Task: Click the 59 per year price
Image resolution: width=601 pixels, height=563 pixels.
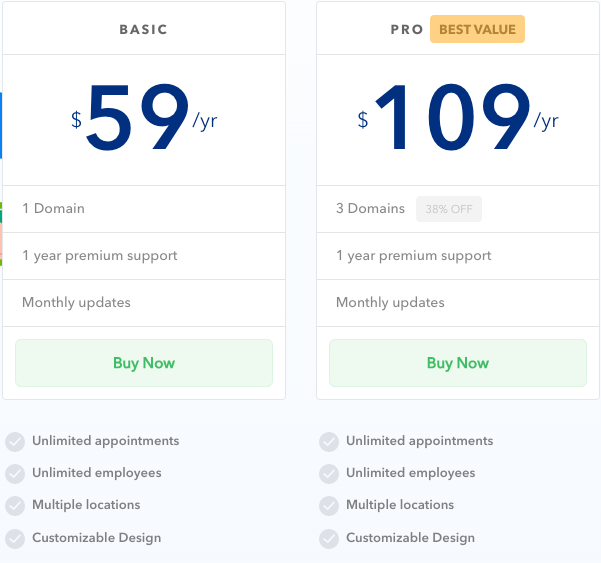Action: click(x=144, y=117)
